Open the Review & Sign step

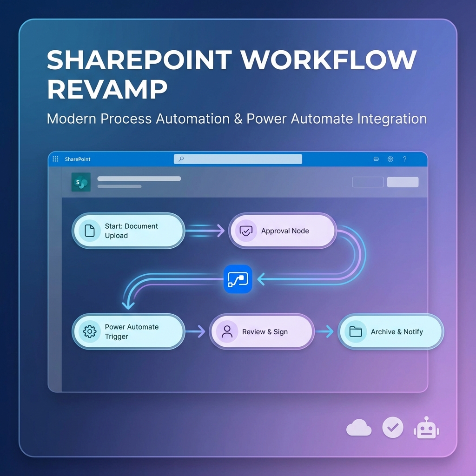point(262,331)
